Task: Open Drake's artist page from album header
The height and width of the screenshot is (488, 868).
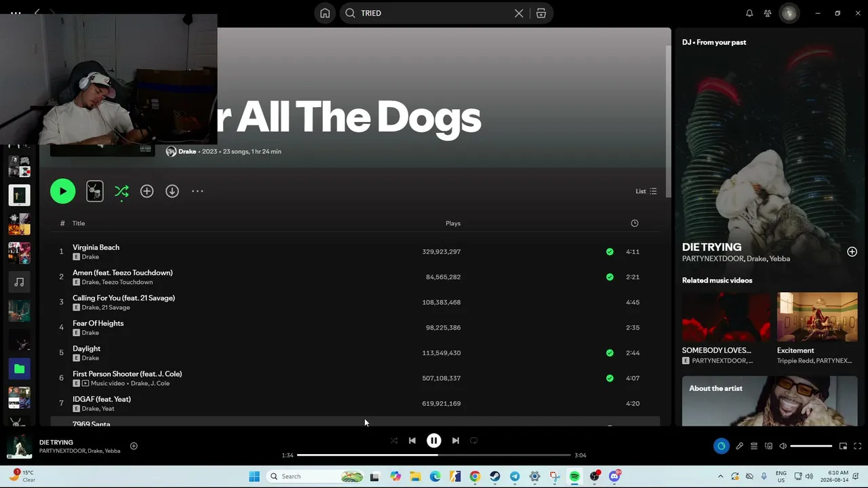Action: (x=187, y=151)
